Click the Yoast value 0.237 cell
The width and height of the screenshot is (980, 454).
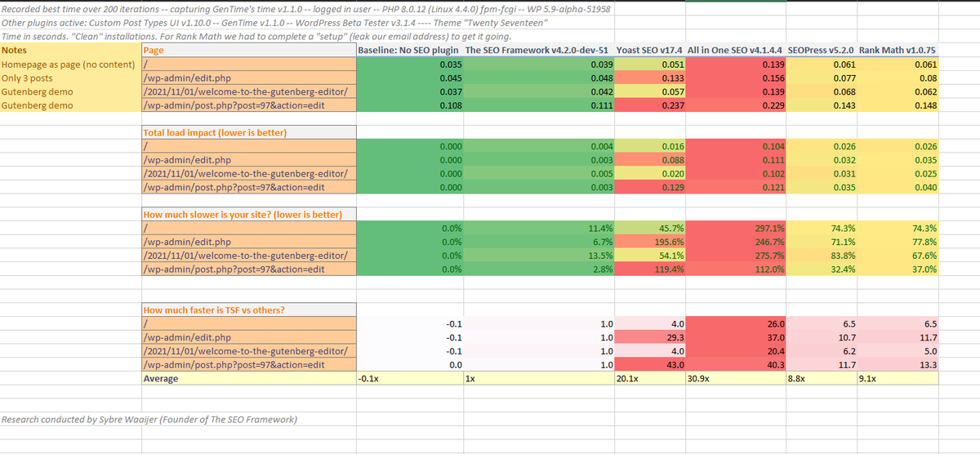pos(650,105)
